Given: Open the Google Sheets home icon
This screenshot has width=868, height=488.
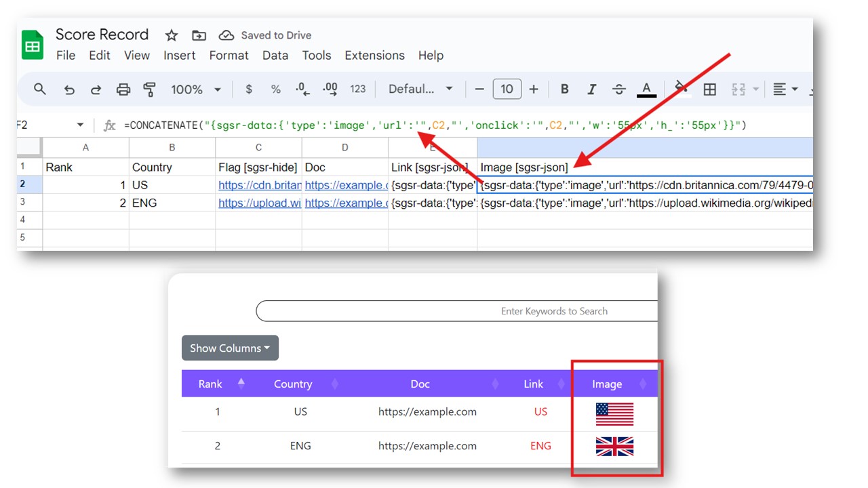Looking at the screenshot, I should (32, 45).
